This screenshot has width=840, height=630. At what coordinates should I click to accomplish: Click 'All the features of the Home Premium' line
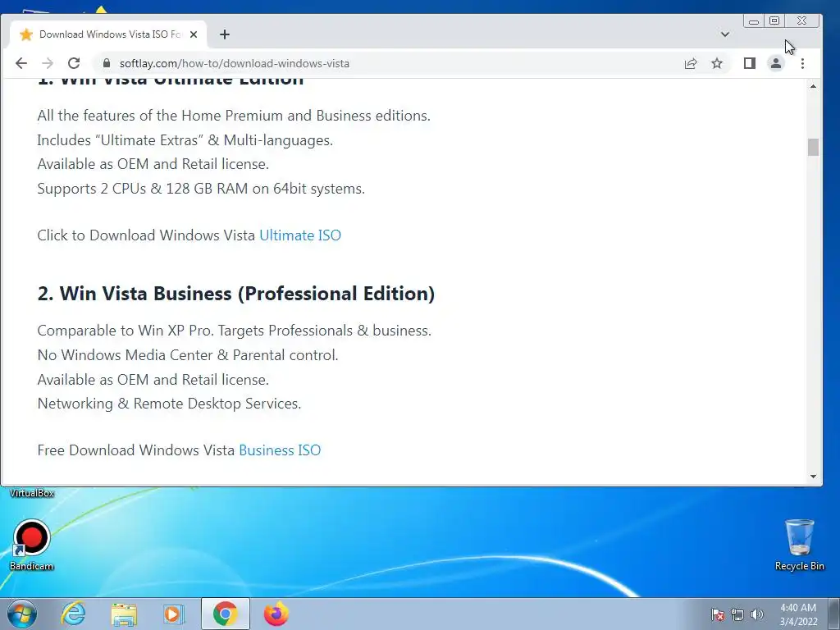[234, 116]
